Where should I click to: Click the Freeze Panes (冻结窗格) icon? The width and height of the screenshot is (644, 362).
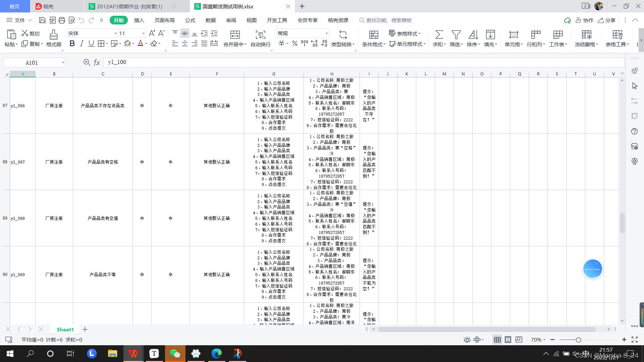[586, 35]
